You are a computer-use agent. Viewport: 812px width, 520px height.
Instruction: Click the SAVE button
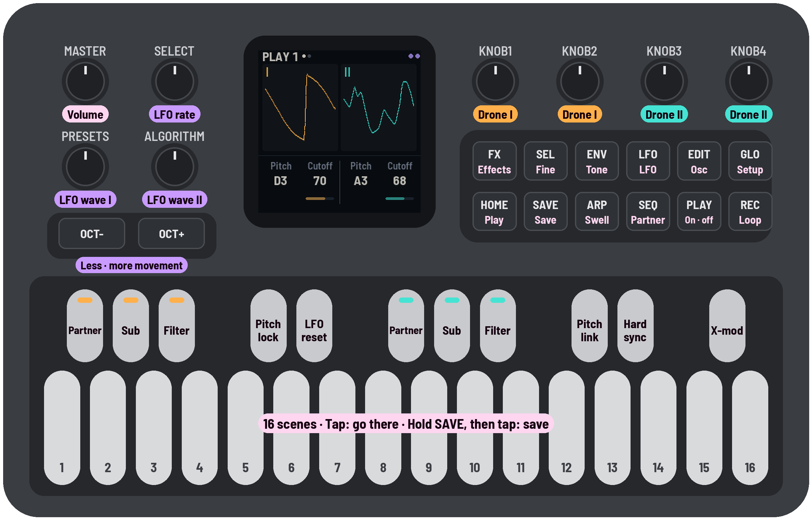(x=545, y=211)
